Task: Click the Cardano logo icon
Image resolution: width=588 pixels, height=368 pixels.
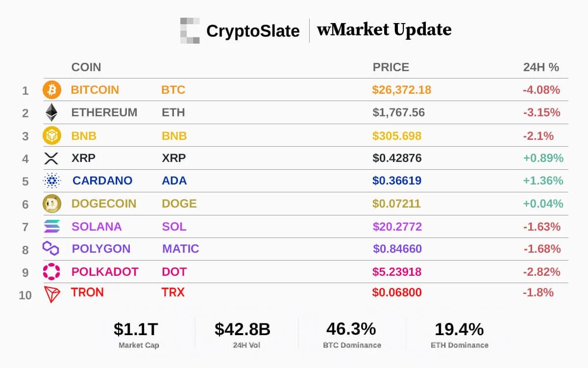Action: (x=51, y=181)
